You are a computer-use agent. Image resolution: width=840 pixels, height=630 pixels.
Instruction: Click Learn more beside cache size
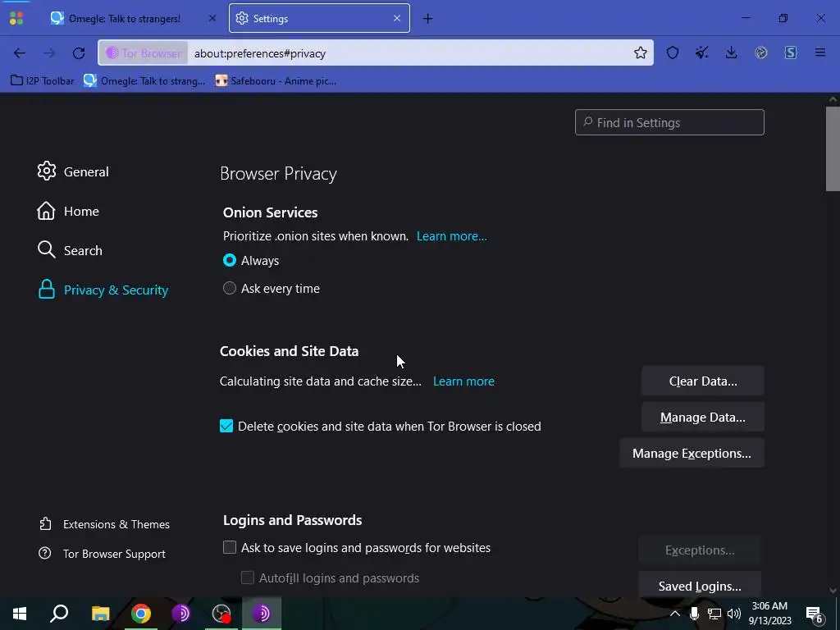click(463, 381)
